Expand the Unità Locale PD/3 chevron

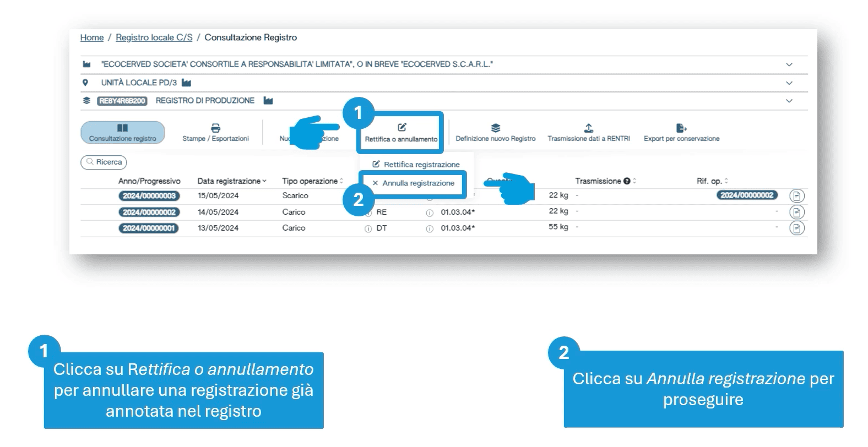(x=789, y=83)
